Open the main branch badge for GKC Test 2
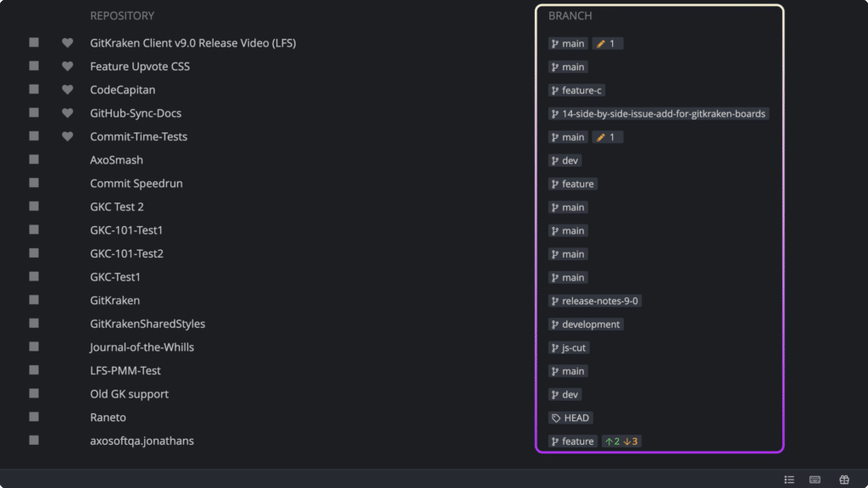This screenshot has height=488, width=868. [x=567, y=207]
